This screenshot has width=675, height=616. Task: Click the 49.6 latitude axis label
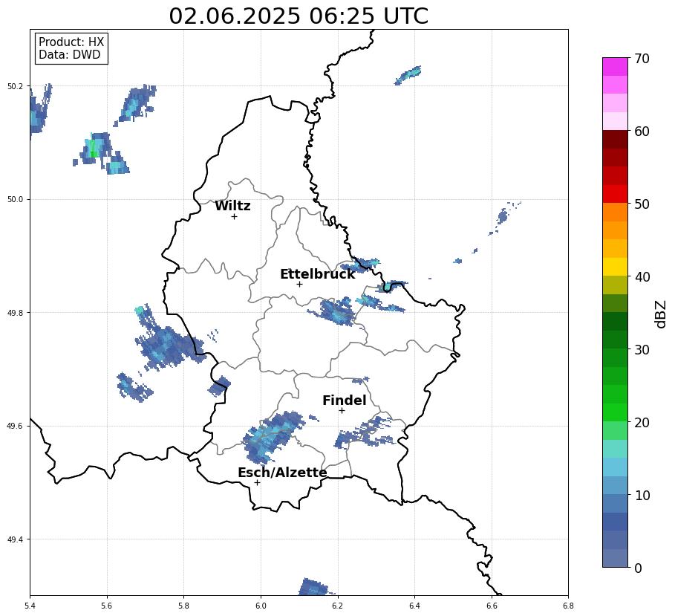click(14, 426)
